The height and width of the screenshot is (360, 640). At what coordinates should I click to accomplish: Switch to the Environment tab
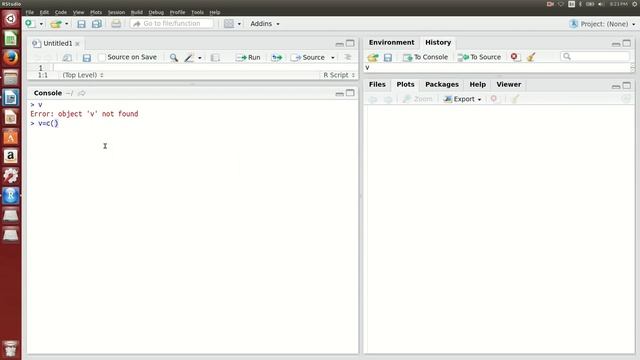391,42
